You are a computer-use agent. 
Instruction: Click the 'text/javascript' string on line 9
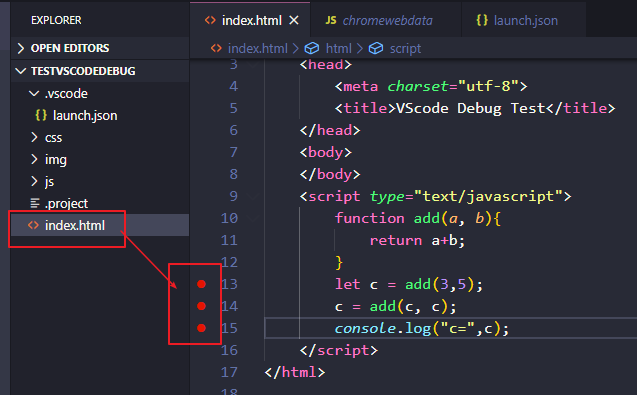488,197
